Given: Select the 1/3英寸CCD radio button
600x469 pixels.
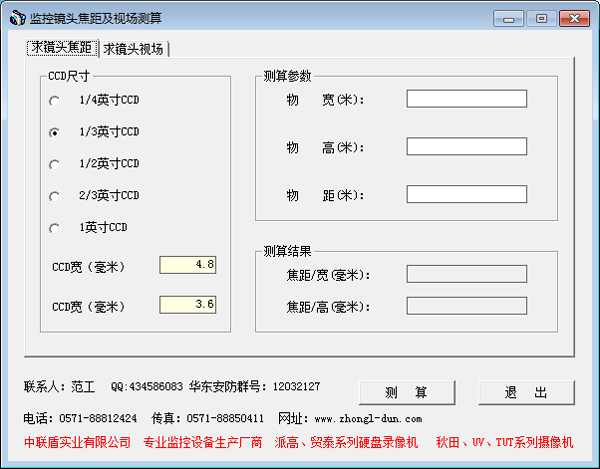Looking at the screenshot, I should point(54,133).
